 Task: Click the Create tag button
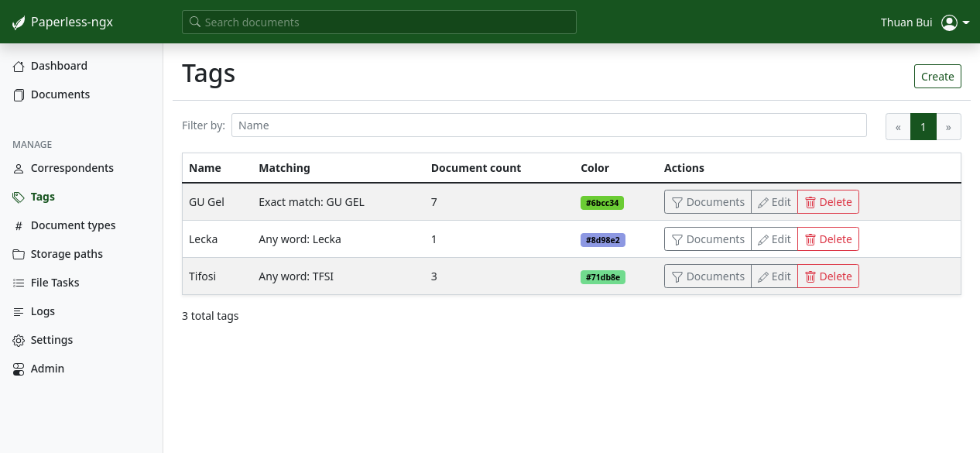pyautogui.click(x=937, y=77)
